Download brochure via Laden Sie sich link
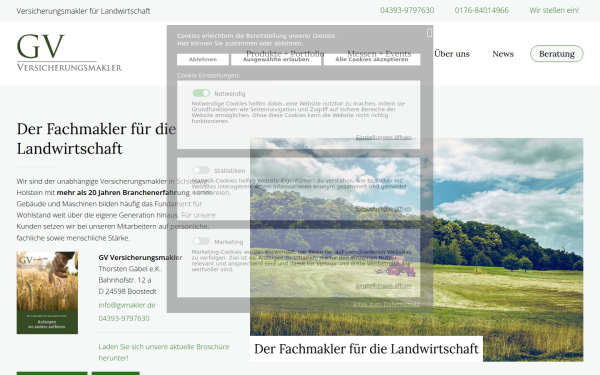 (164, 352)
